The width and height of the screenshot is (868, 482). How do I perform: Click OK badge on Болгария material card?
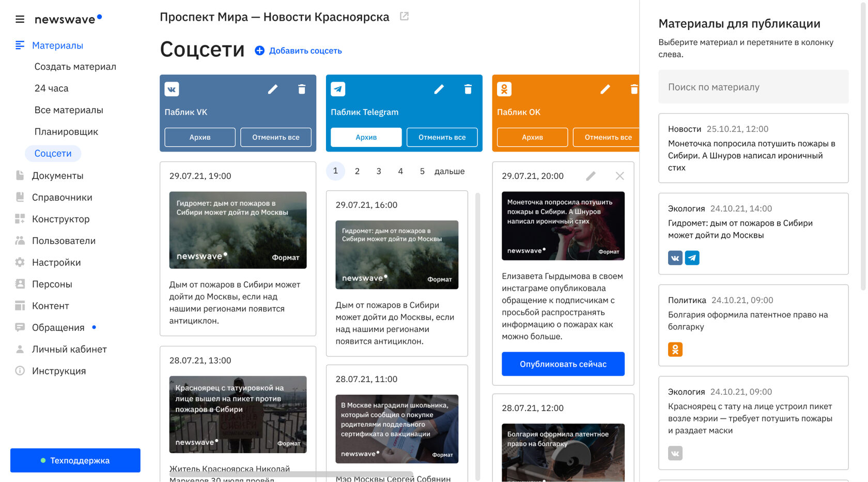(675, 350)
